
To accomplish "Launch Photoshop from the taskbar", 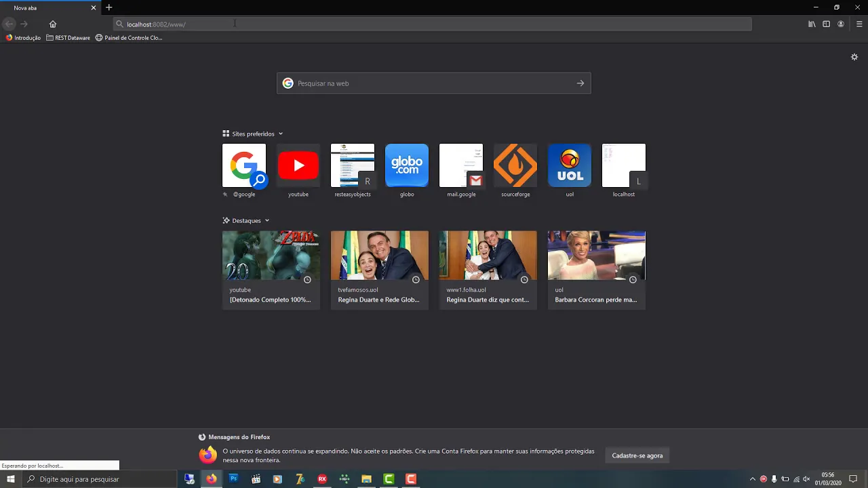I will coord(233,479).
